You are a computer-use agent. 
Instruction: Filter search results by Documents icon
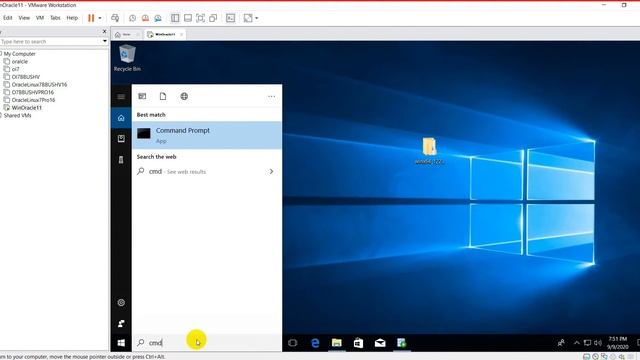tap(163, 96)
